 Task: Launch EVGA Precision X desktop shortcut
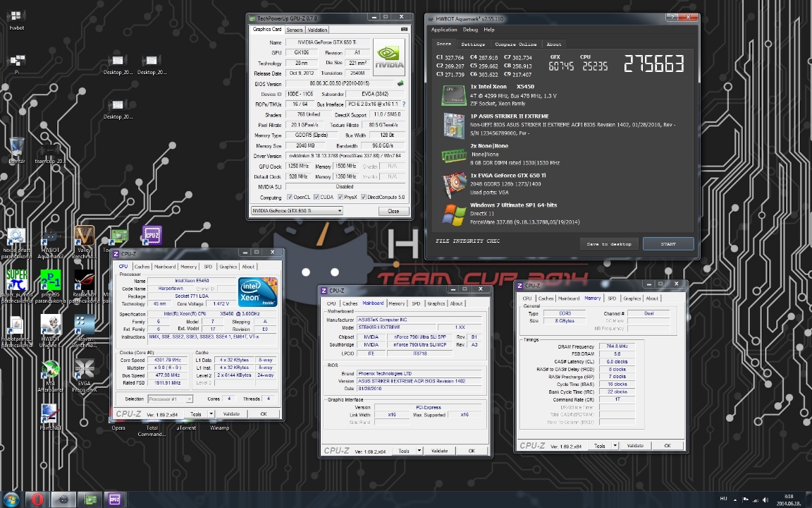tap(84, 376)
